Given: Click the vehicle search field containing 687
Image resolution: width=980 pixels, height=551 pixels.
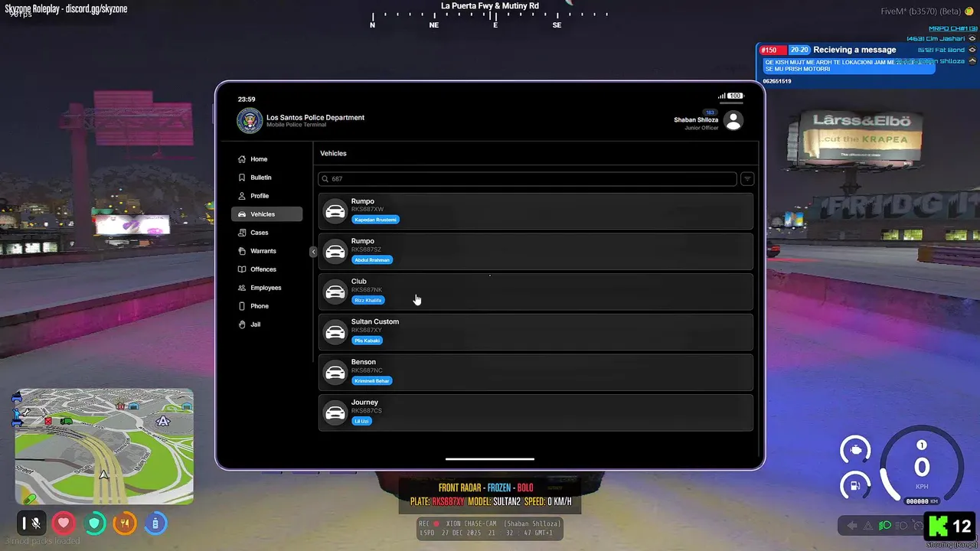Looking at the screenshot, I should pyautogui.click(x=528, y=179).
